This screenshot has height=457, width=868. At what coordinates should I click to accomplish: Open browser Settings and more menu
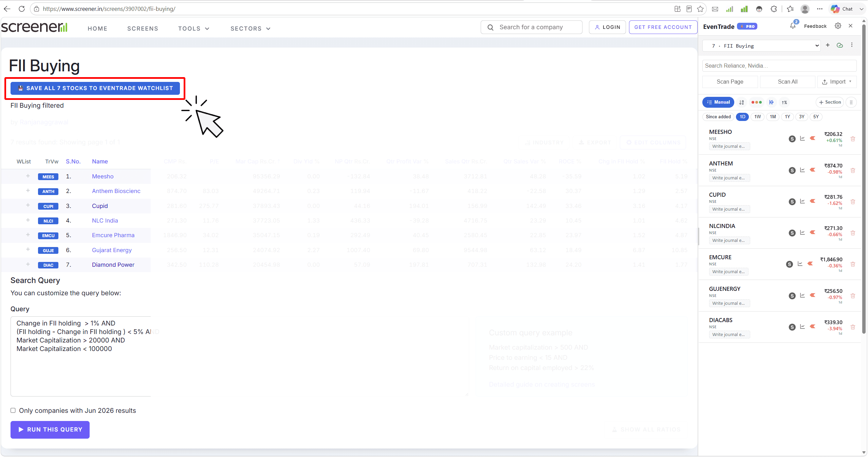(x=820, y=9)
